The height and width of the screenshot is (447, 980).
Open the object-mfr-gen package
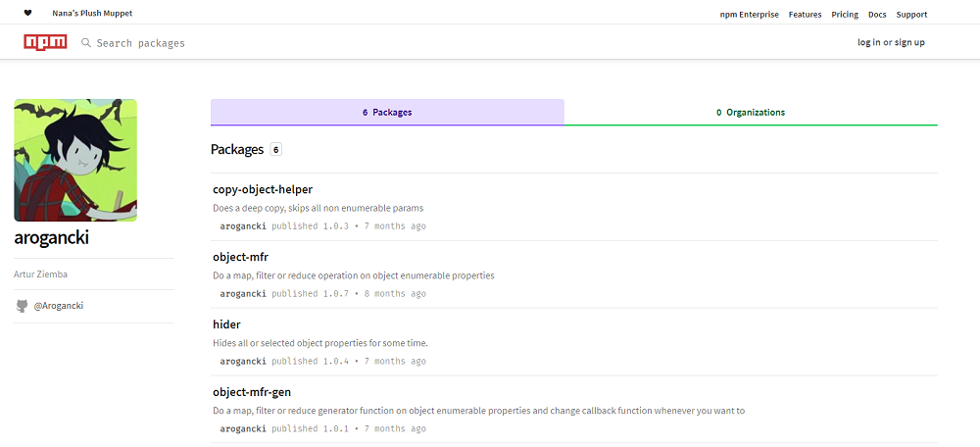(252, 392)
